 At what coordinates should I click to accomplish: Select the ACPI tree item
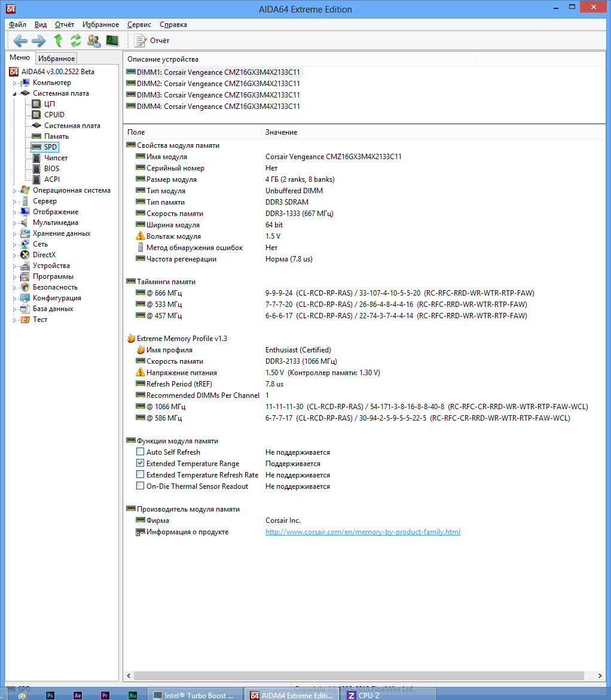click(52, 179)
